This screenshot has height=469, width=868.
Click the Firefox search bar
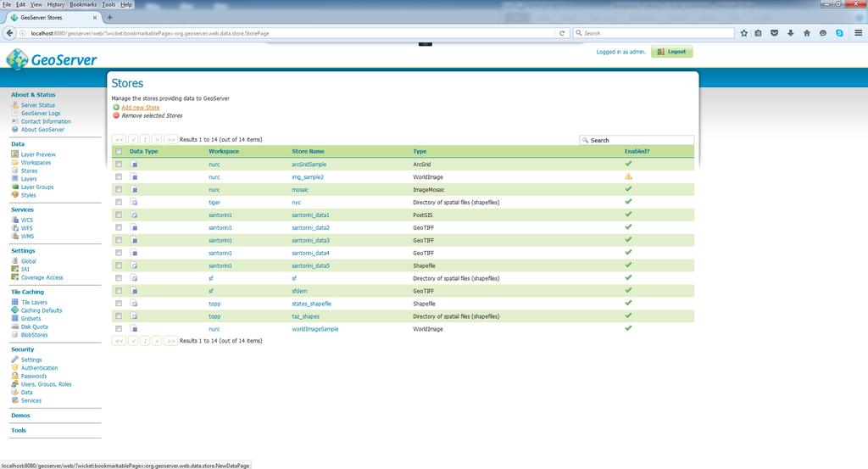[x=654, y=33]
